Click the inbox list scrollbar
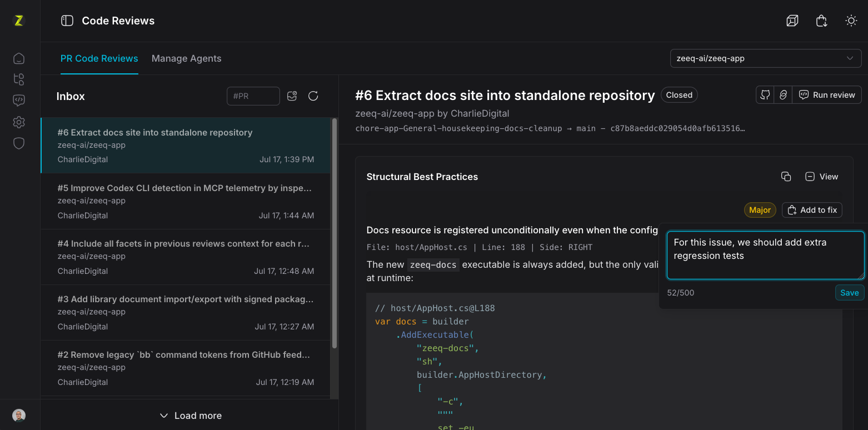Viewport: 868px width, 430px height. pyautogui.click(x=335, y=233)
